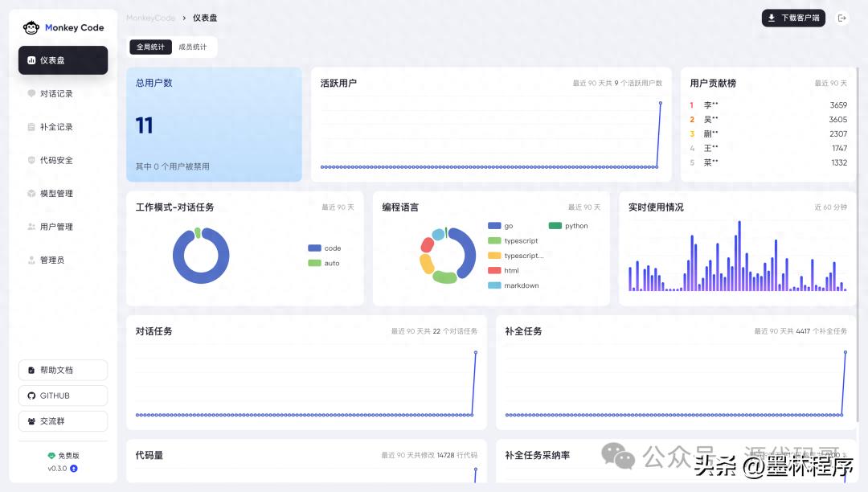Open the 帮助文档 button

63,371
